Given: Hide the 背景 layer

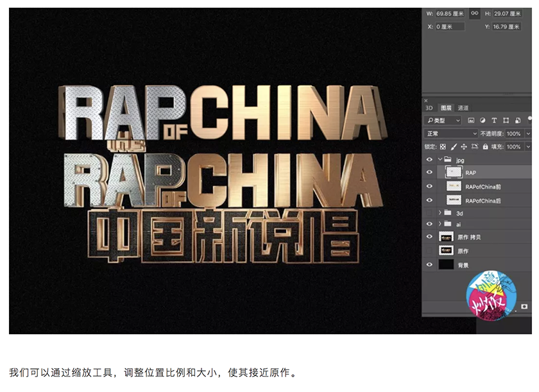Looking at the screenshot, I should click(x=429, y=265).
